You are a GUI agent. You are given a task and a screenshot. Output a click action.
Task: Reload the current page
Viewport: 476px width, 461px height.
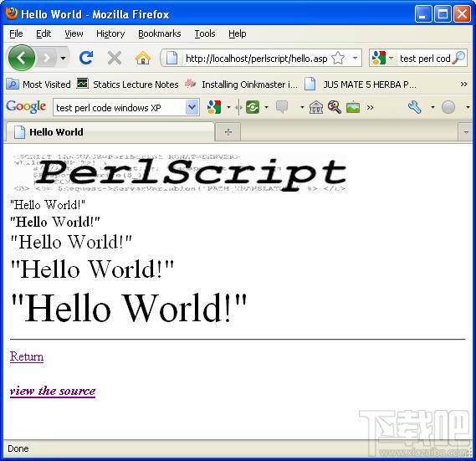[x=86, y=58]
